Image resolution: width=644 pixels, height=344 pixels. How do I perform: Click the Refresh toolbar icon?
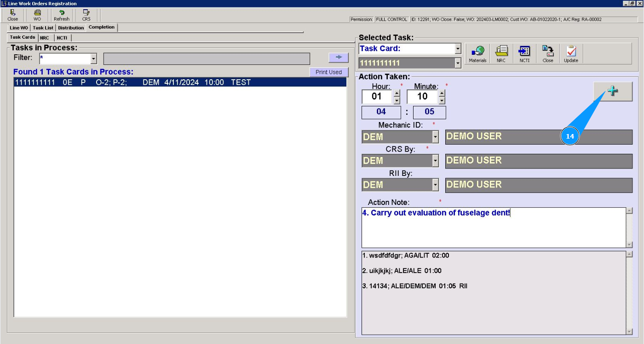62,15
